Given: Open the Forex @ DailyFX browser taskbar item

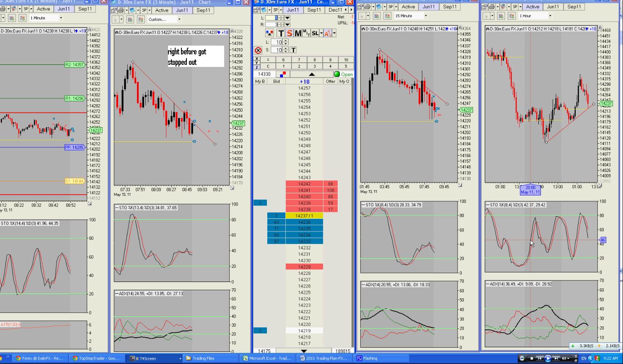Looking at the screenshot, I should click(x=39, y=359).
